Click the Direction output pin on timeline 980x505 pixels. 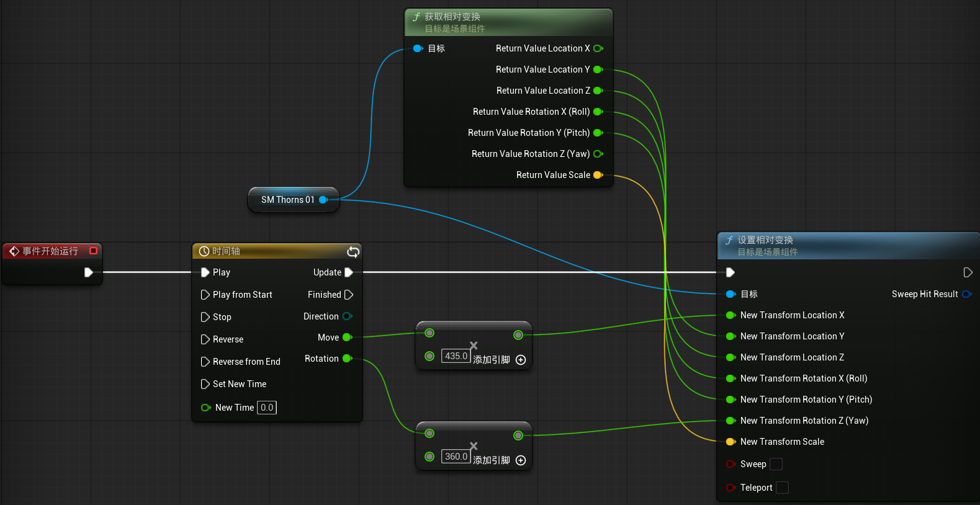[x=348, y=316]
